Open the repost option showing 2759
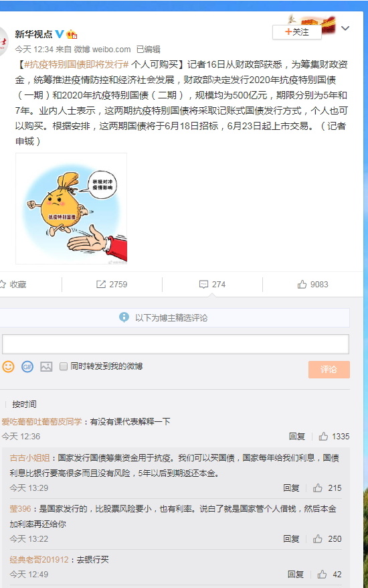Image resolution: width=368 pixels, height=588 pixels. [112, 284]
